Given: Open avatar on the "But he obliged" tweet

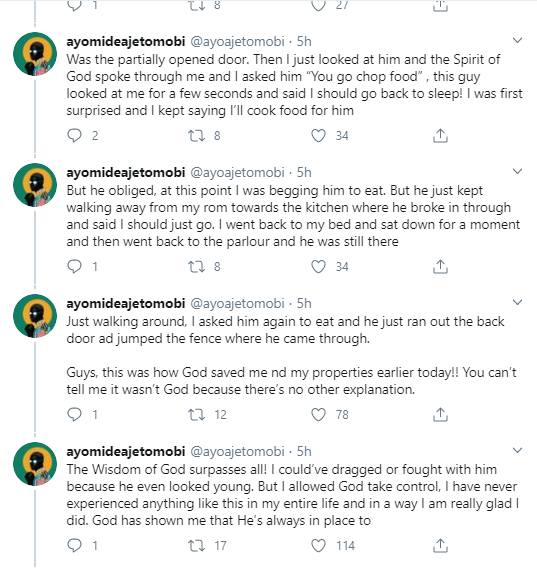Looking at the screenshot, I should tap(35, 185).
